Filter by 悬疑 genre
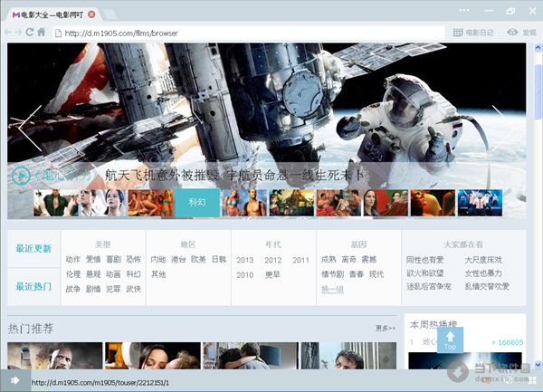The width and height of the screenshot is (543, 392). point(93,274)
